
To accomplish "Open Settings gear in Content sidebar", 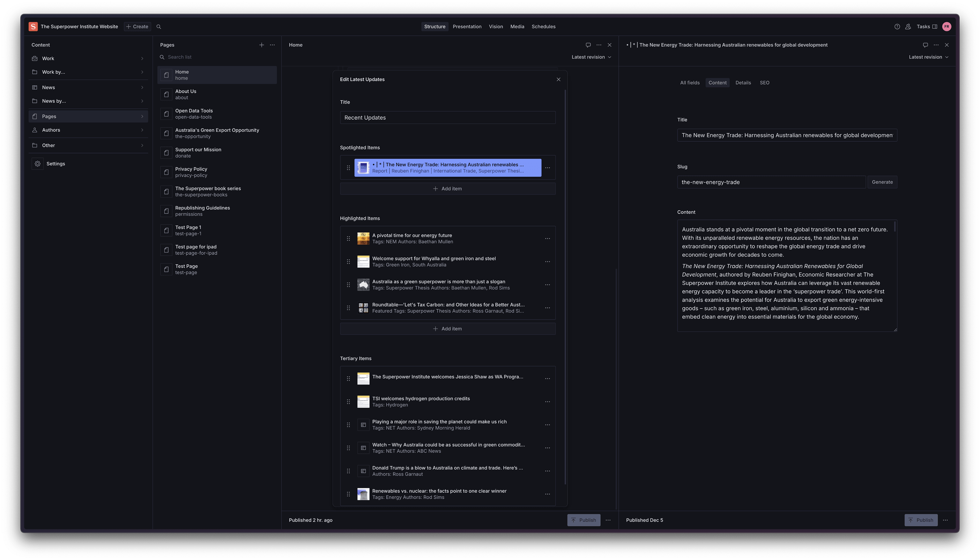I will 38,164.
